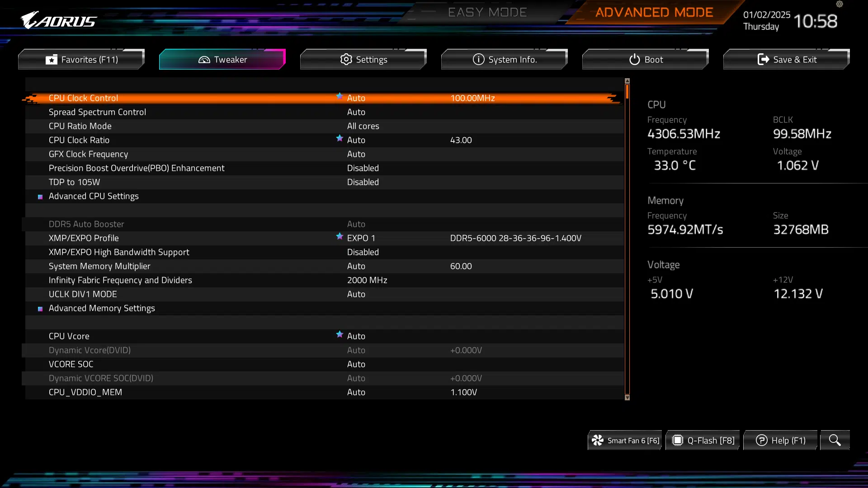Image resolution: width=868 pixels, height=488 pixels.
Task: Open search with the magnifier icon
Action: (x=835, y=440)
